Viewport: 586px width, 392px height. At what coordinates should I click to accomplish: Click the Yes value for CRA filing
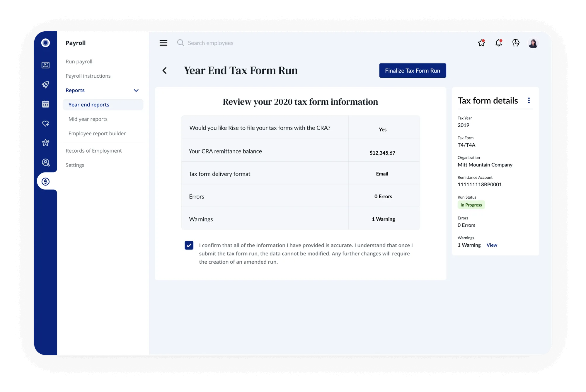click(x=383, y=129)
